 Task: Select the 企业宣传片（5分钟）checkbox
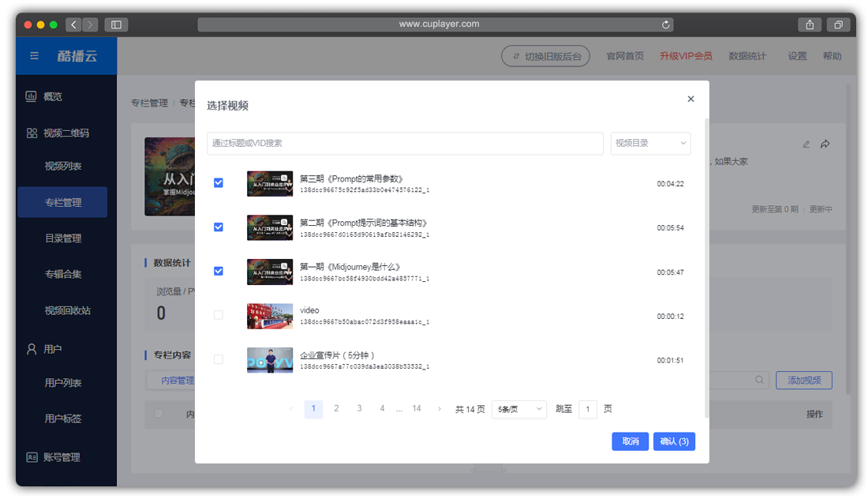pyautogui.click(x=219, y=359)
